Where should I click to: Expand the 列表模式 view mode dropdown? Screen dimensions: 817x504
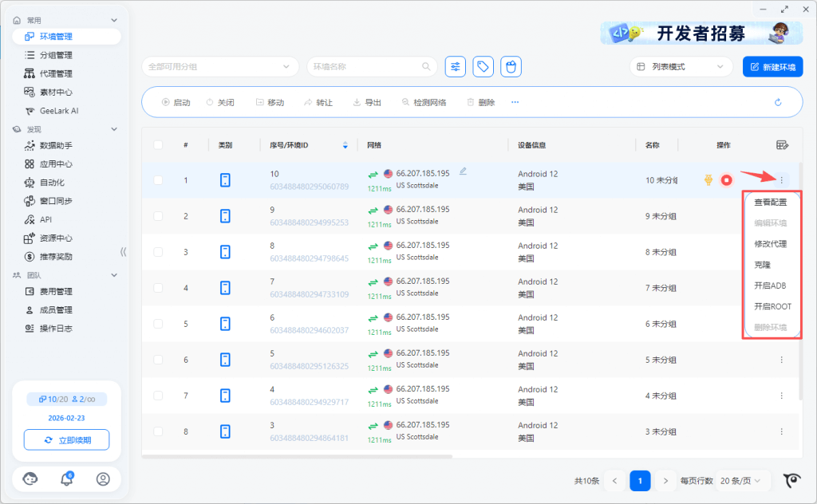pyautogui.click(x=681, y=67)
